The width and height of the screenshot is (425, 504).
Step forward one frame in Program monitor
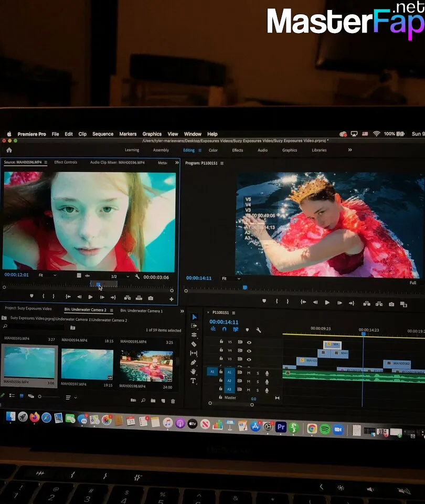[339, 303]
